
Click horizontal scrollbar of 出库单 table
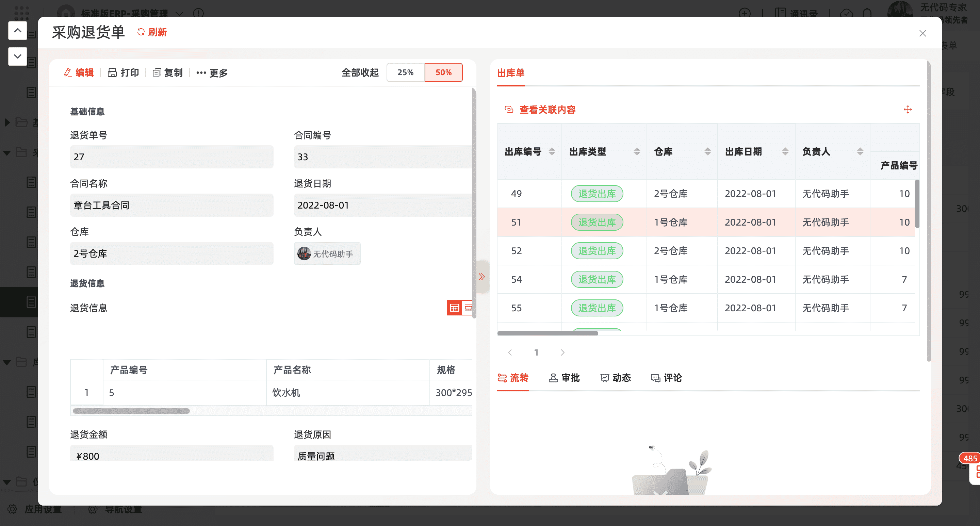point(548,333)
